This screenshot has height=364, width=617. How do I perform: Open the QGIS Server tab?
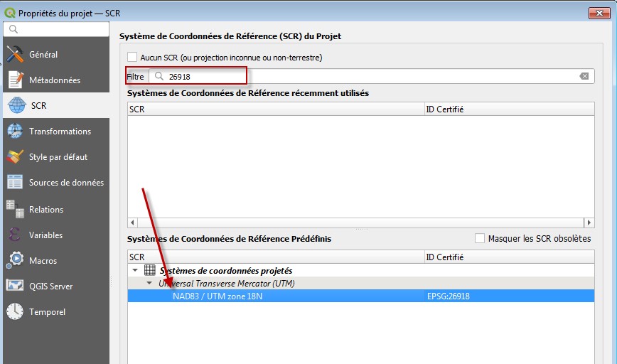[56, 286]
